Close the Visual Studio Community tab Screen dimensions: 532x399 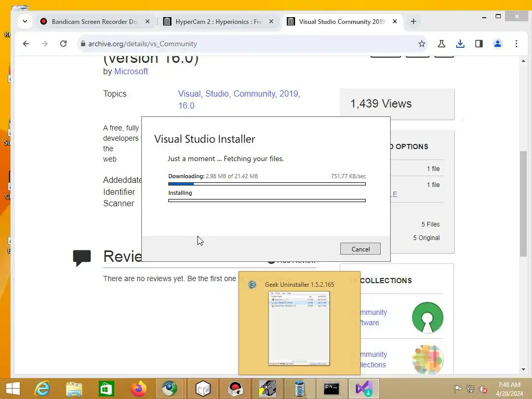coord(395,21)
